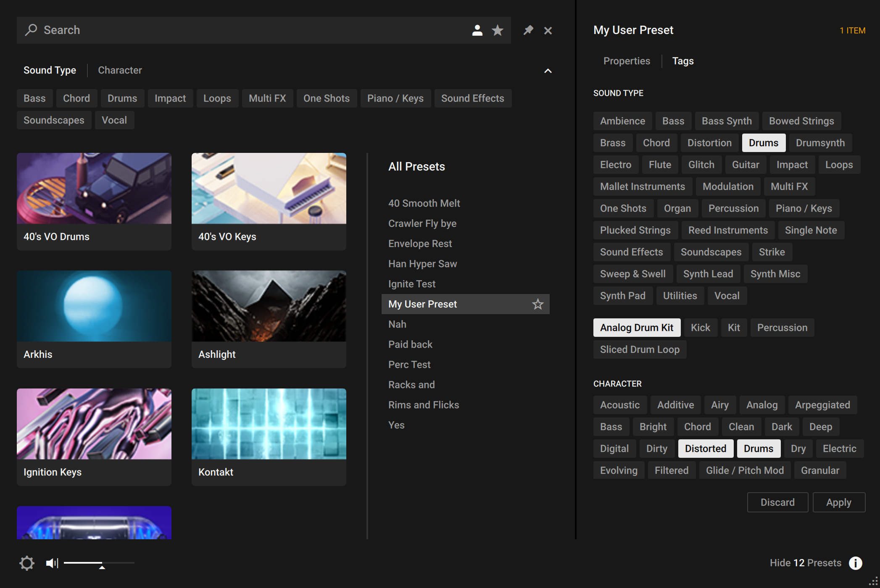Discard tag changes with Discard button
This screenshot has height=588, width=880.
(777, 502)
